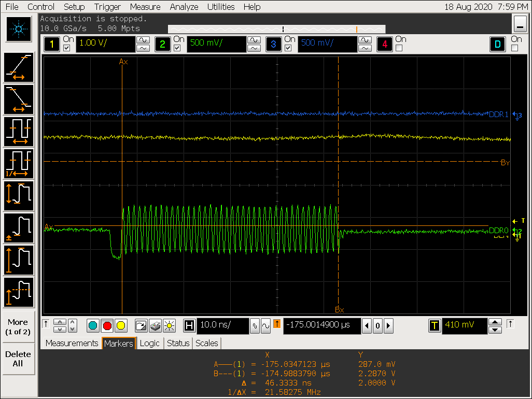Zoom out horizontal scale (wide wave icon)
532x399 pixels.
tap(265, 326)
